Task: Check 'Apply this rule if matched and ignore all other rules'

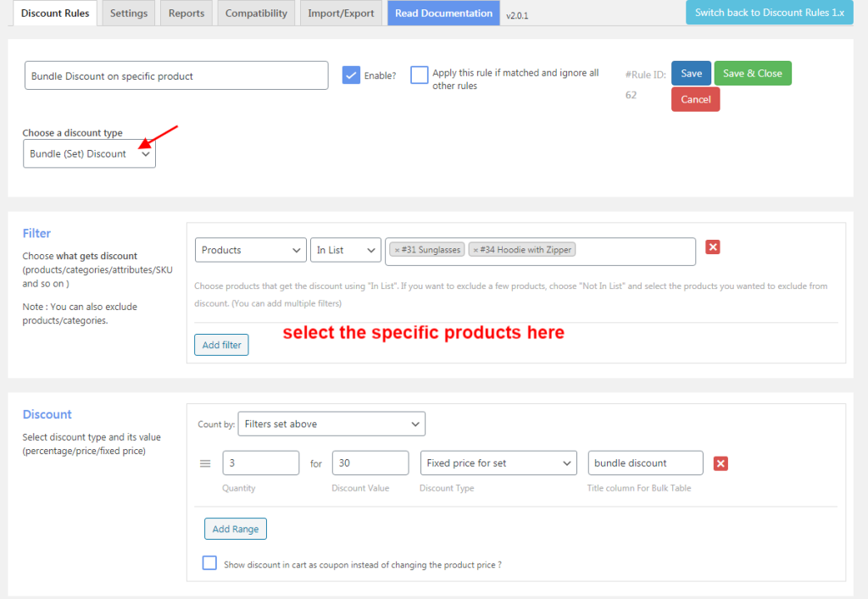Action: pyautogui.click(x=419, y=75)
